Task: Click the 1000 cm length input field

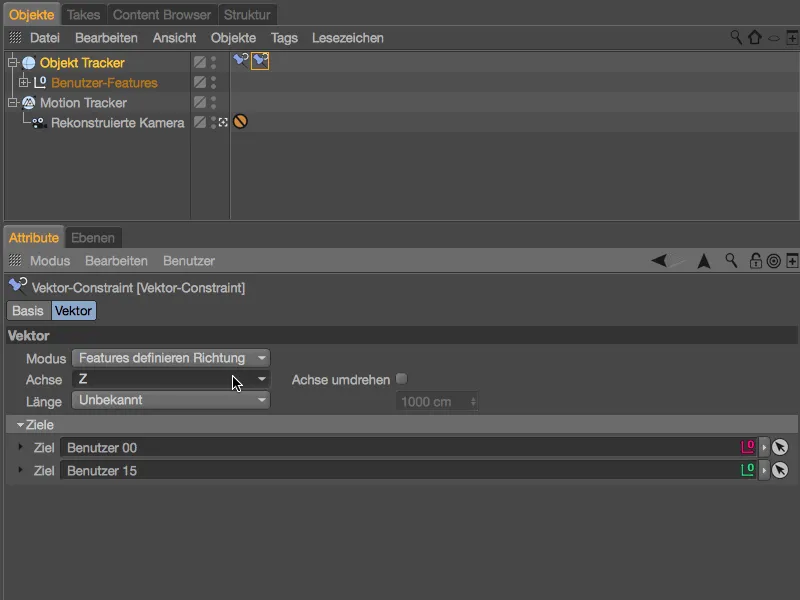Action: click(437, 402)
